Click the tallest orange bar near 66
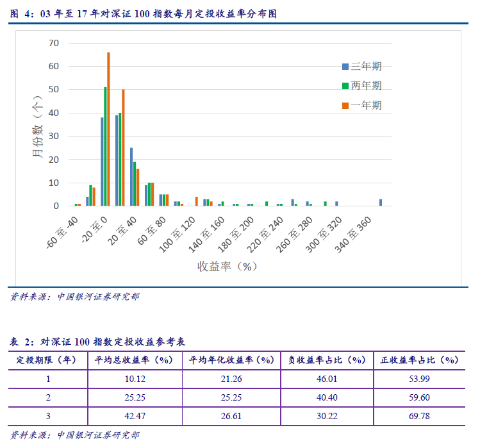 click(x=108, y=129)
